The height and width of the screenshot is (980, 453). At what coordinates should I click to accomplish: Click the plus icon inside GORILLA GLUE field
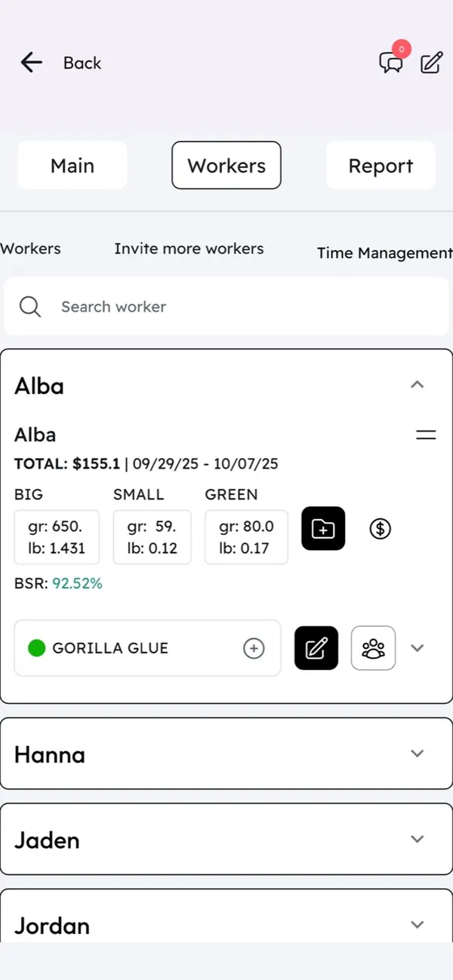(254, 648)
